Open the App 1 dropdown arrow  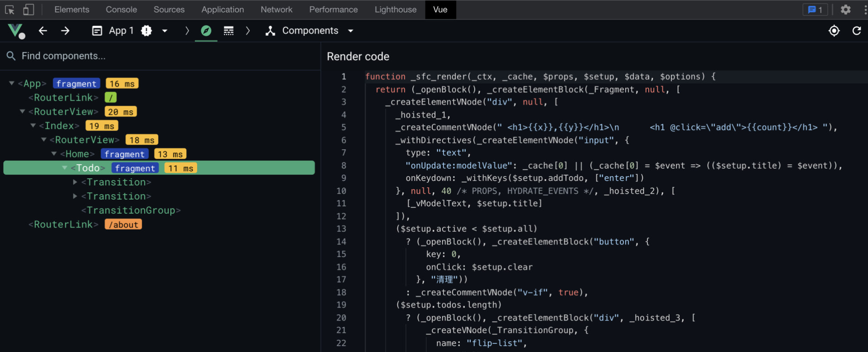point(165,31)
